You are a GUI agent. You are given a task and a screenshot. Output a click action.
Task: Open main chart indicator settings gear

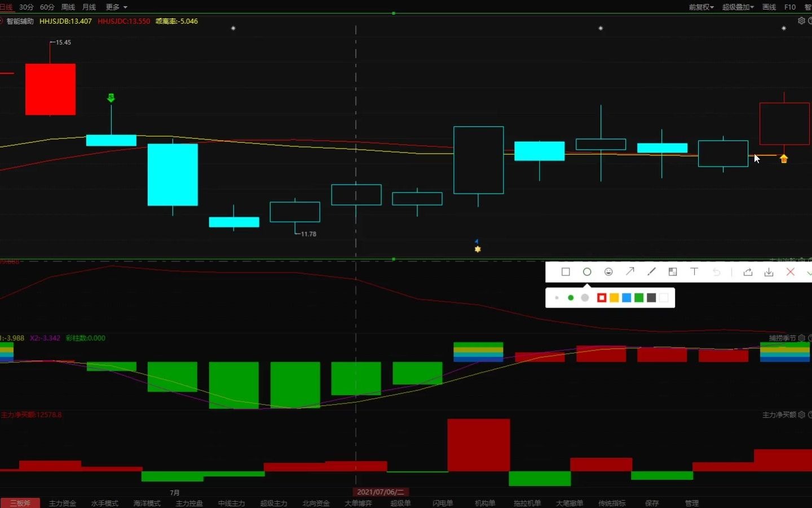(x=801, y=21)
